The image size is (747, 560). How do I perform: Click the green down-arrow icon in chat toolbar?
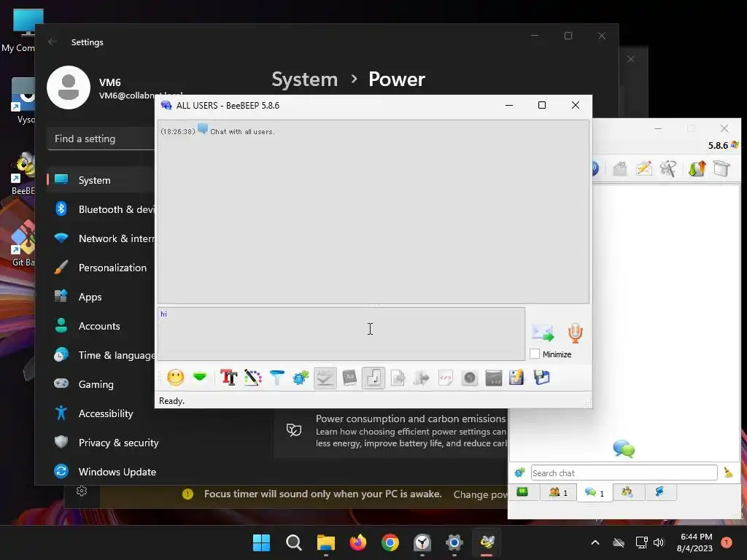[200, 378]
